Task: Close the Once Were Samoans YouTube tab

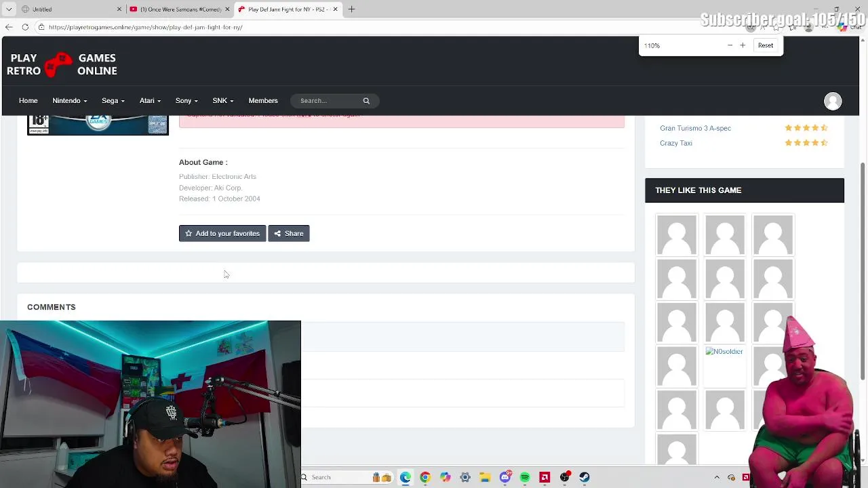Action: (x=227, y=9)
